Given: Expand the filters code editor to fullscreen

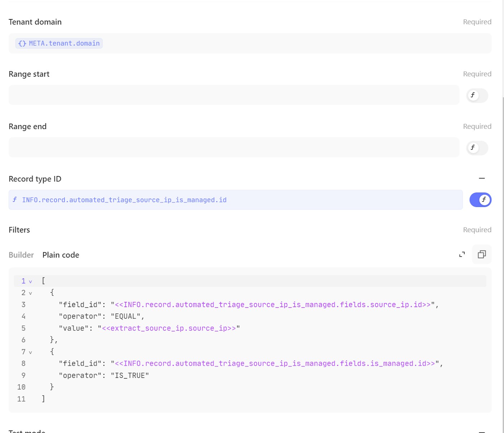Looking at the screenshot, I should click(x=462, y=255).
